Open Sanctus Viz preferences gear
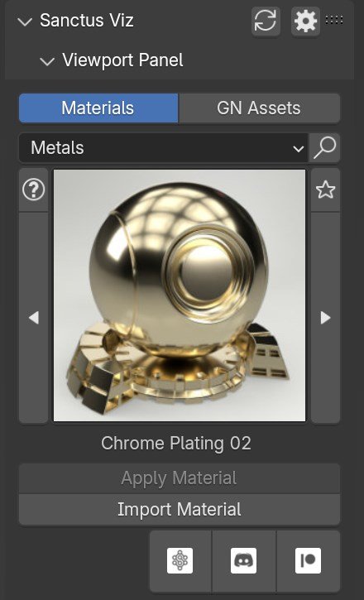Screen dimensions: 364x600 pyautogui.click(x=306, y=22)
